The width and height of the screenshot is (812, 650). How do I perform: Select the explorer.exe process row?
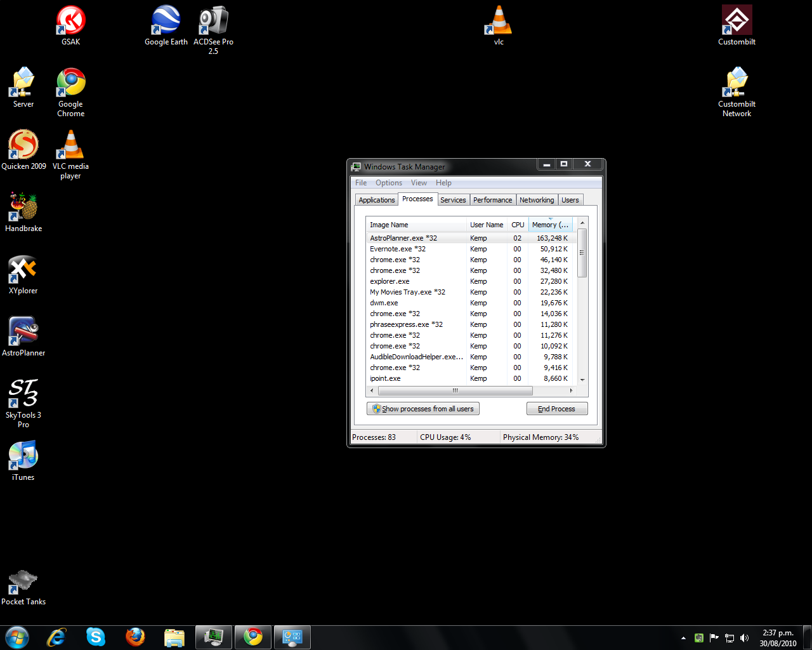[471, 281]
